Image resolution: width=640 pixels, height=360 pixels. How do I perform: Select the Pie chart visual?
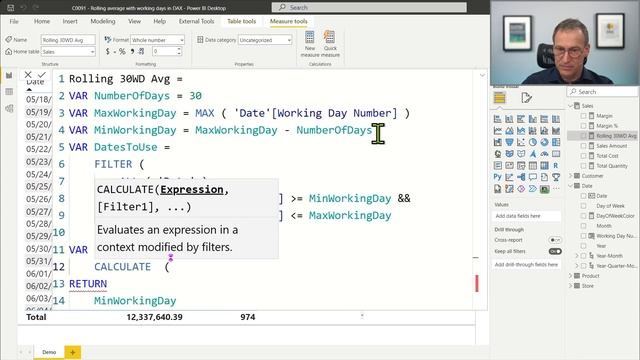click(x=533, y=142)
